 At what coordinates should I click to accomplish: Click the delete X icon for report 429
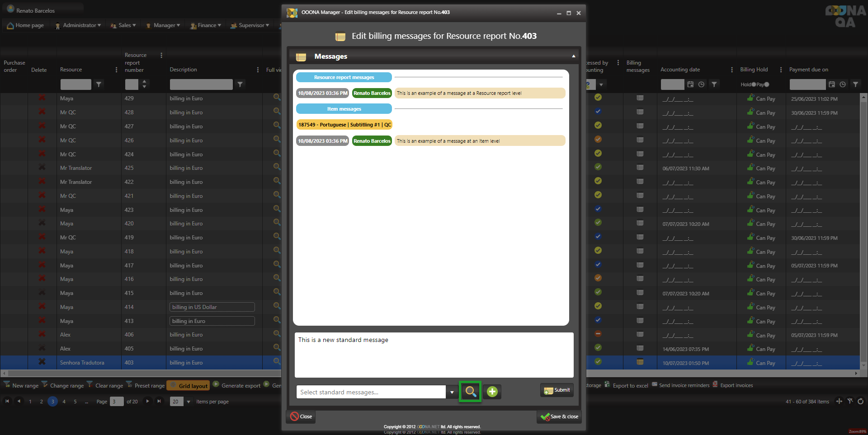click(42, 98)
